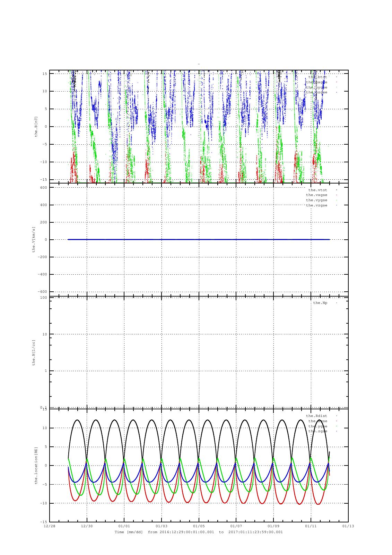Select the the.location[RE] axis title

[36, 466]
